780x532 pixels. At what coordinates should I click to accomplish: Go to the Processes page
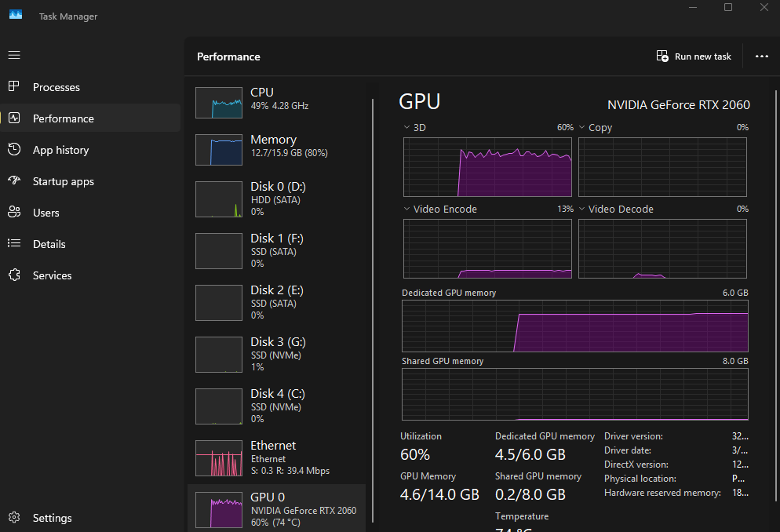click(x=90, y=87)
